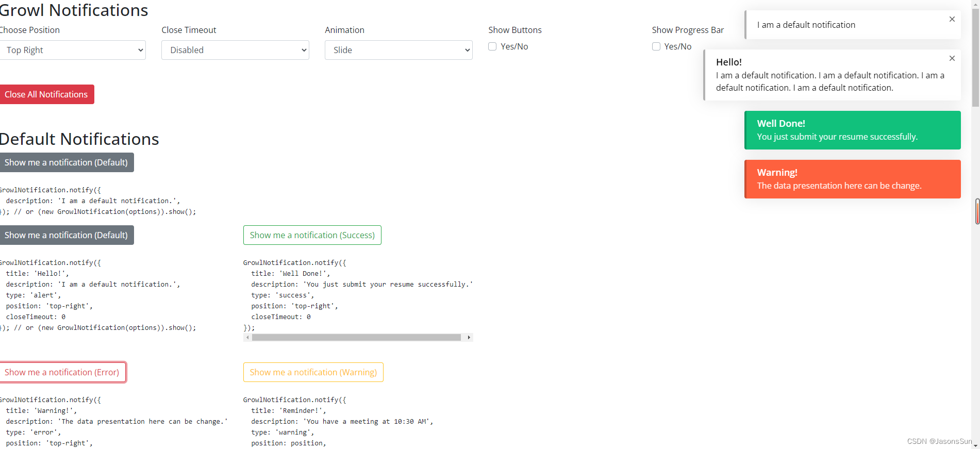Click the orange 'Warning!' notification
Image resolution: width=980 pixels, height=449 pixels.
[x=853, y=179]
